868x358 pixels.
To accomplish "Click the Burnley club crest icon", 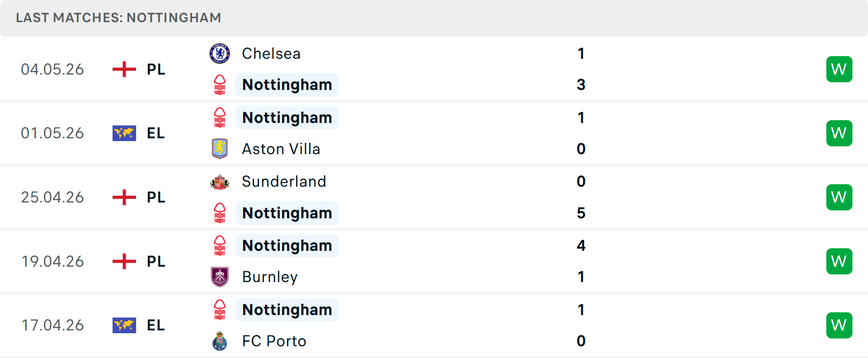I will pyautogui.click(x=220, y=277).
